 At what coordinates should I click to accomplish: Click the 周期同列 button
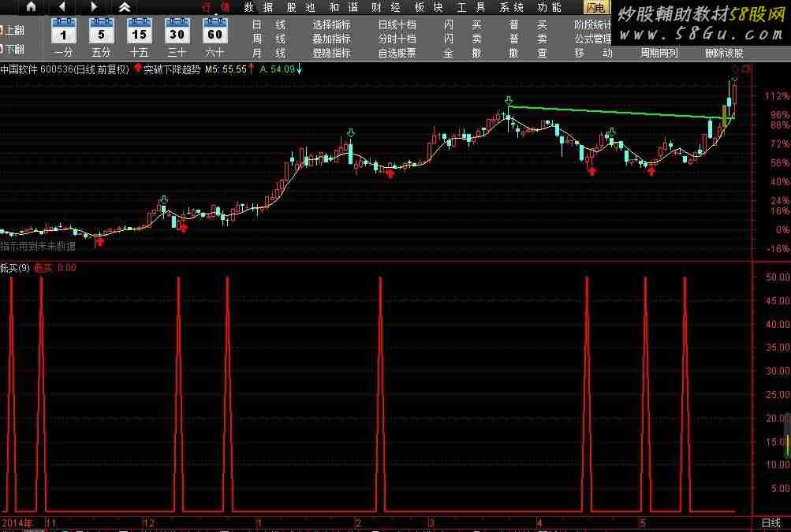[x=659, y=54]
